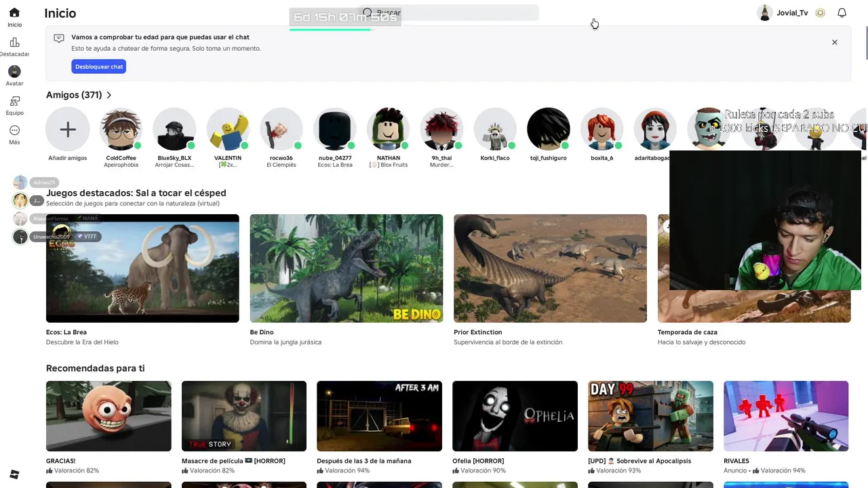The width and height of the screenshot is (868, 488).
Task: Open the Ofelia [HORROR] game thumbnail
Action: click(515, 416)
